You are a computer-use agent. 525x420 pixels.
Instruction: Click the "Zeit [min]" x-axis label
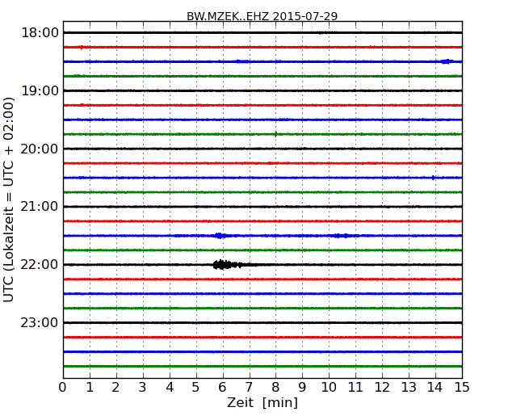point(262,403)
